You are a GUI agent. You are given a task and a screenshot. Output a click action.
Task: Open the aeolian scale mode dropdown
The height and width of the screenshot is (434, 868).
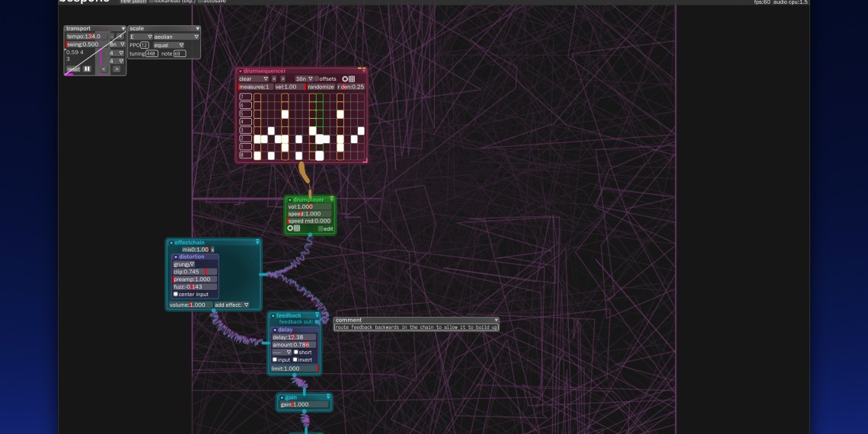click(x=177, y=37)
